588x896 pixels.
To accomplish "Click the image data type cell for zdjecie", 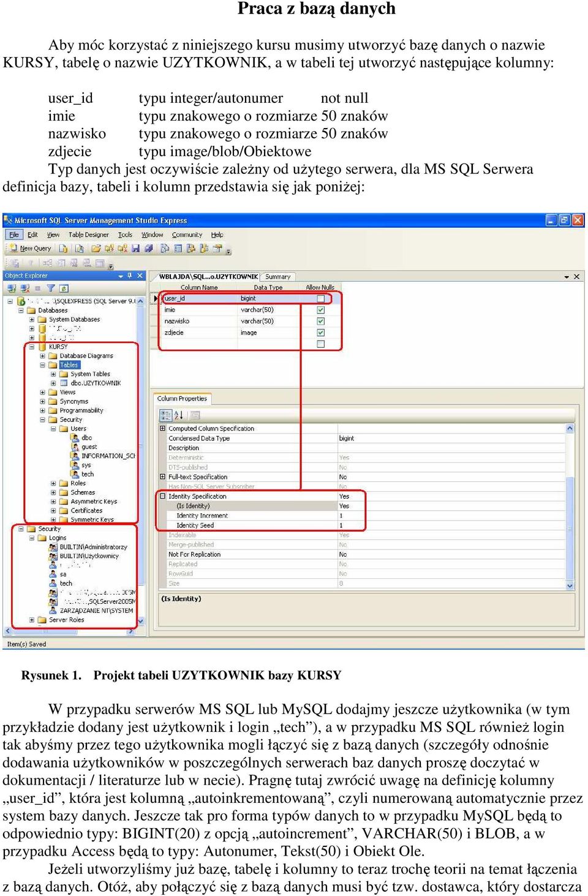I will pos(269,333).
